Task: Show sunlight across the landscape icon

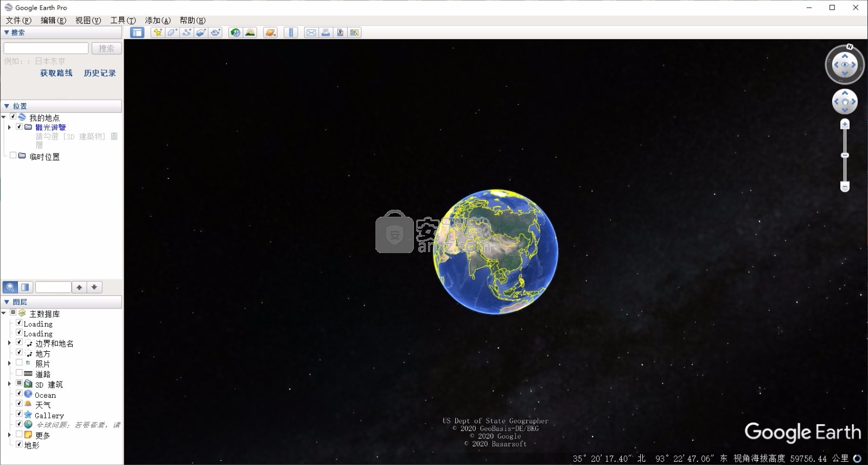Action: pos(250,33)
